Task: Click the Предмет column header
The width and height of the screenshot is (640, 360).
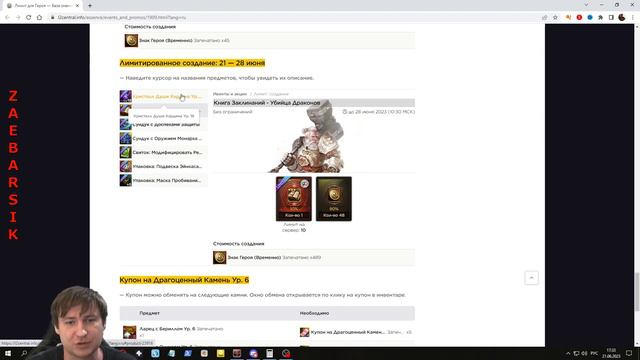Action: tap(149, 313)
